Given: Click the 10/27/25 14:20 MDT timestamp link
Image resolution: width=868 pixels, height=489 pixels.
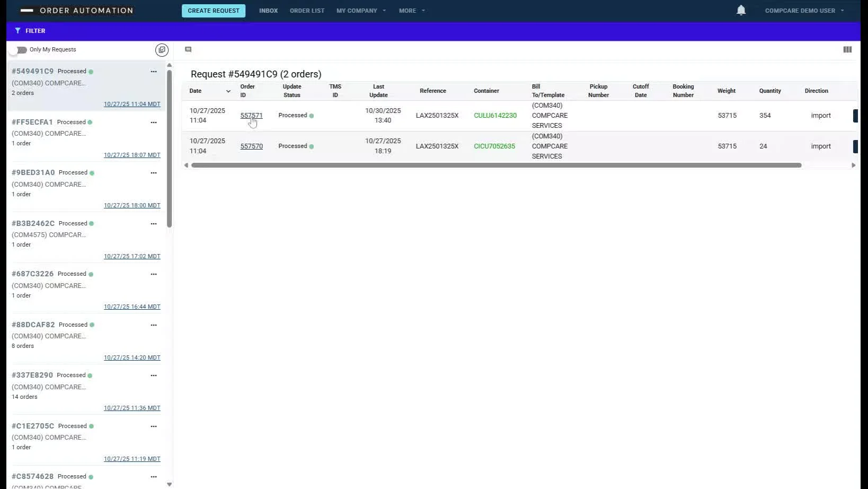Looking at the screenshot, I should (132, 358).
